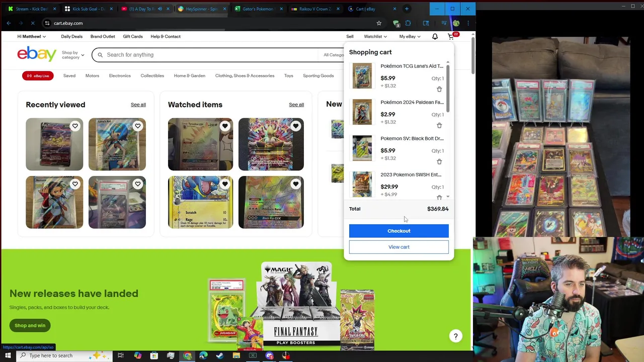Expand Shop by category dropdown
The image size is (644, 362).
pos(73,55)
